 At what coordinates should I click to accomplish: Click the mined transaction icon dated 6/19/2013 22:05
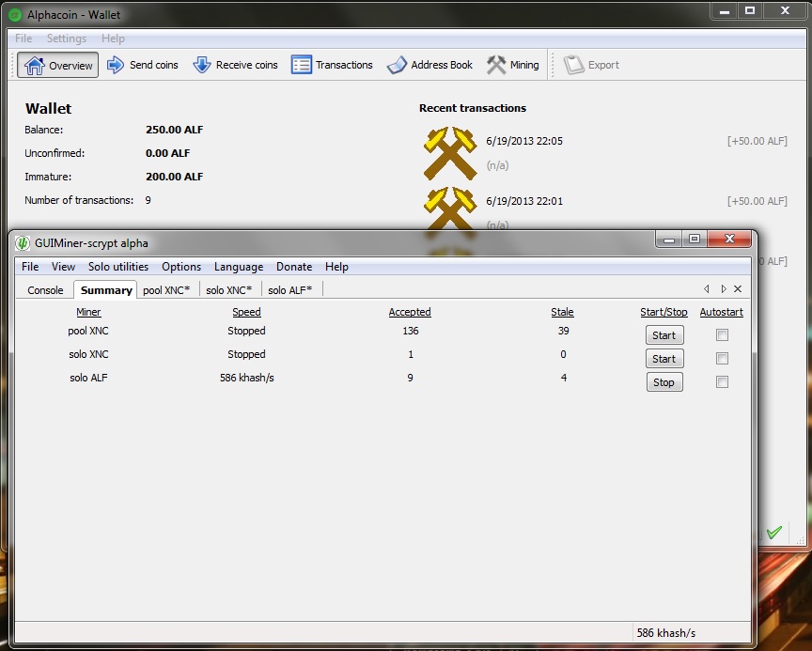click(x=450, y=153)
